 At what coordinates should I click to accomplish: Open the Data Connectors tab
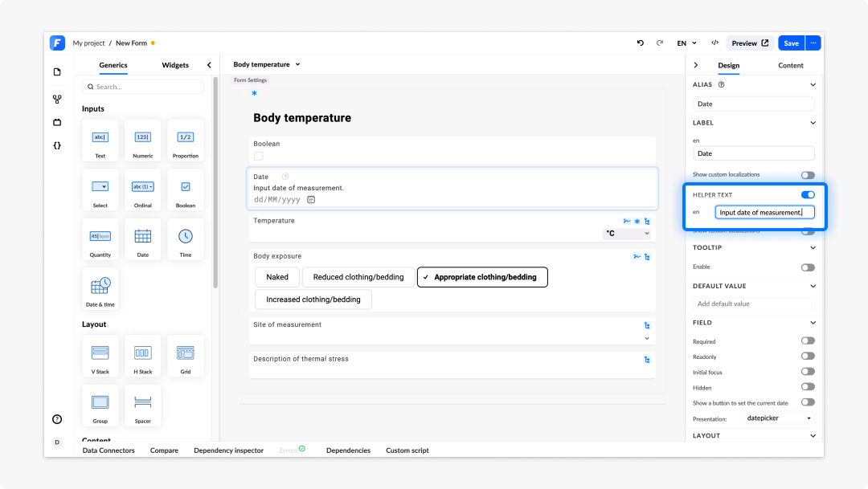(108, 450)
